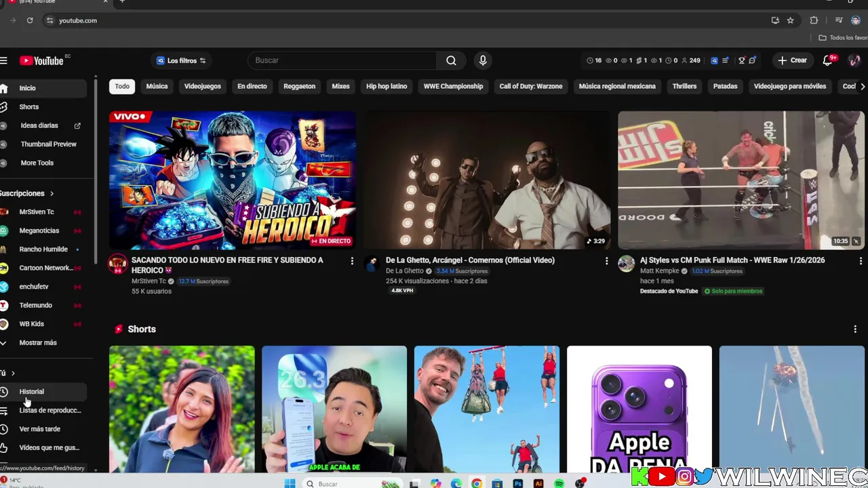
Task: Open the Windows Start menu
Action: 290,483
